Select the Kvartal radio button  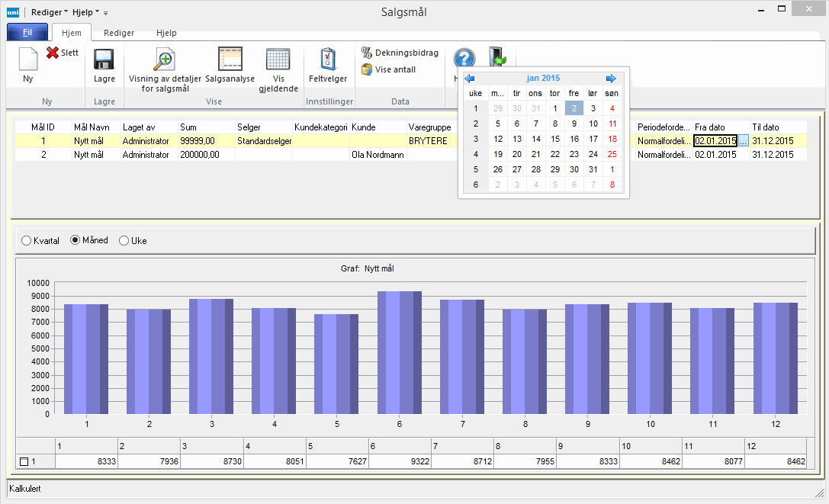point(27,241)
